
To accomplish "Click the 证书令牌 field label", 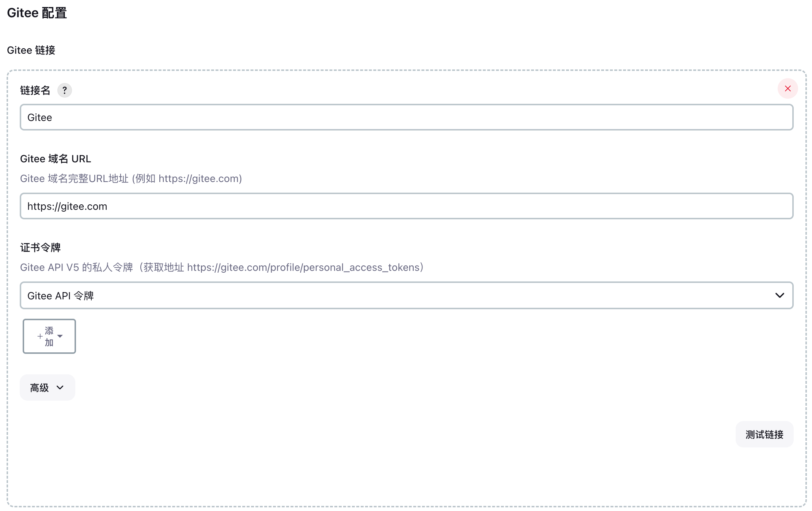I will coord(40,247).
